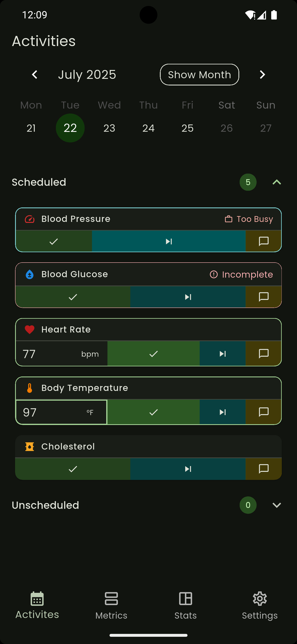Mark Blood Pressure as complete
Image resolution: width=297 pixels, height=644 pixels.
(x=54, y=241)
